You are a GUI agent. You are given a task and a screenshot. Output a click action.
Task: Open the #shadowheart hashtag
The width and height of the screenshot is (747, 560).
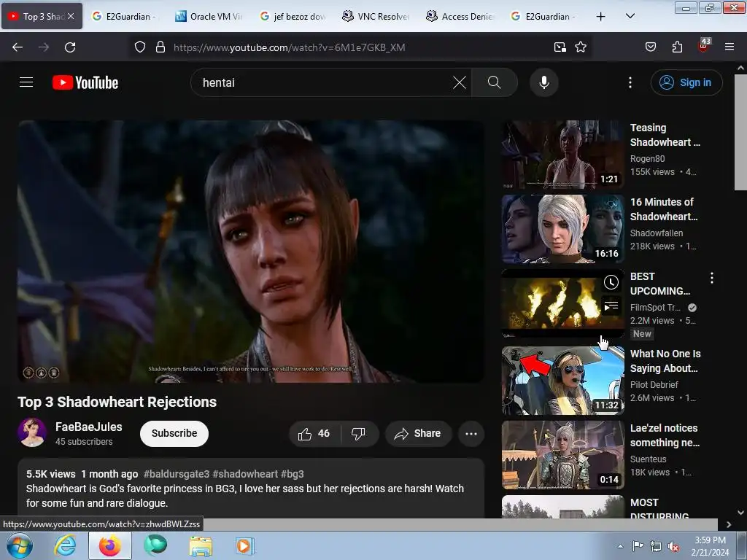coord(245,474)
